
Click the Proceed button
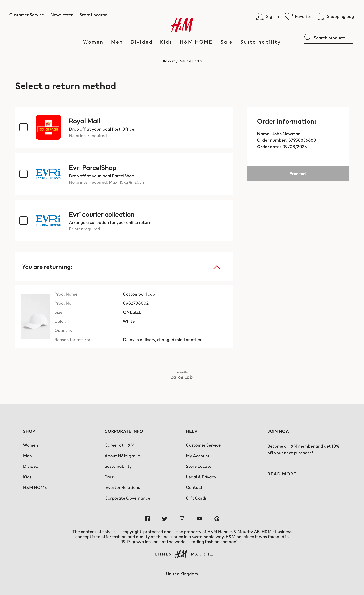(x=297, y=173)
